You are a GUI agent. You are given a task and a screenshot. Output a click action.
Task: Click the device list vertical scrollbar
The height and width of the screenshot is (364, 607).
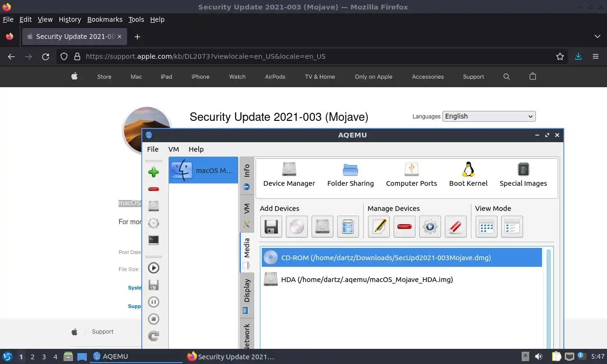[x=549, y=299]
